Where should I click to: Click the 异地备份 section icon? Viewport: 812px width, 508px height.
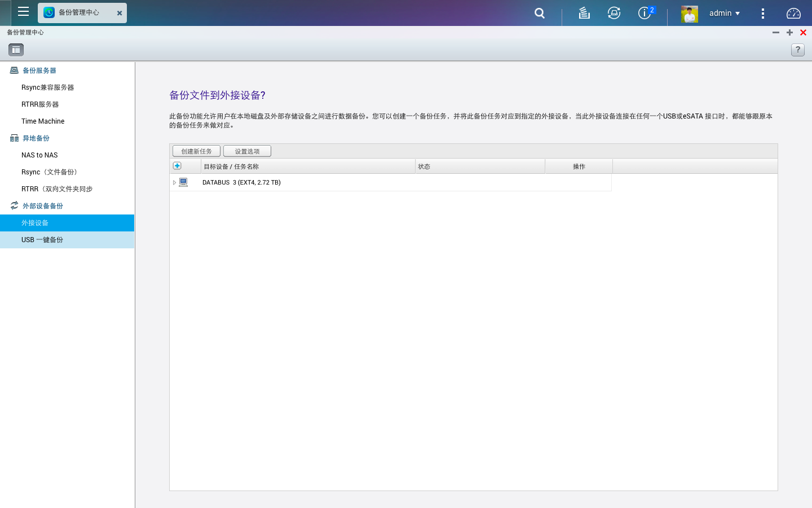tap(14, 138)
